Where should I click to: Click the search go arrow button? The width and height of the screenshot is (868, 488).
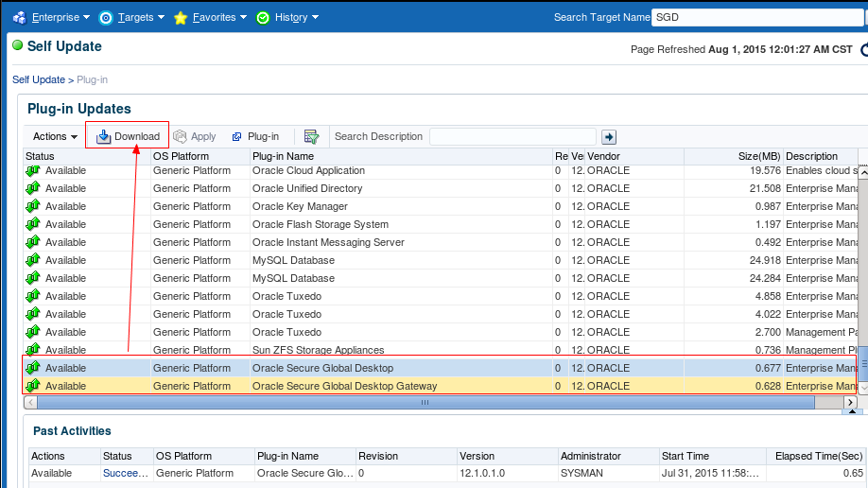(x=609, y=137)
